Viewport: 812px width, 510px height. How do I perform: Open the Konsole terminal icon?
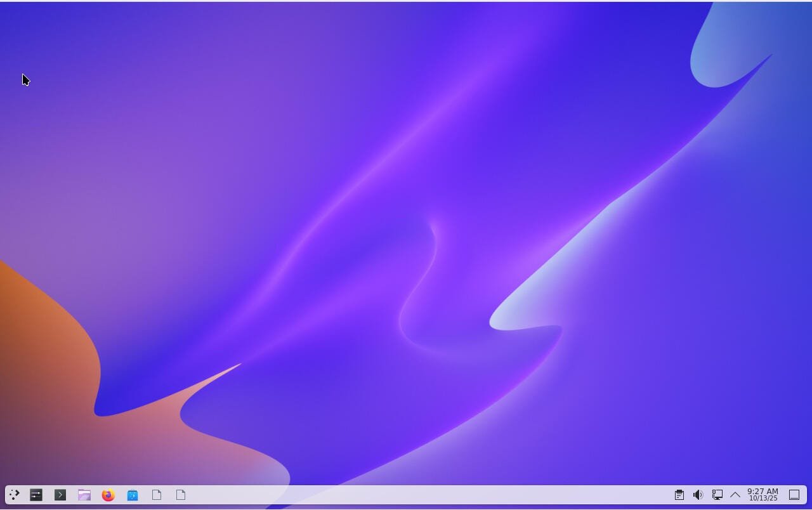[60, 495]
